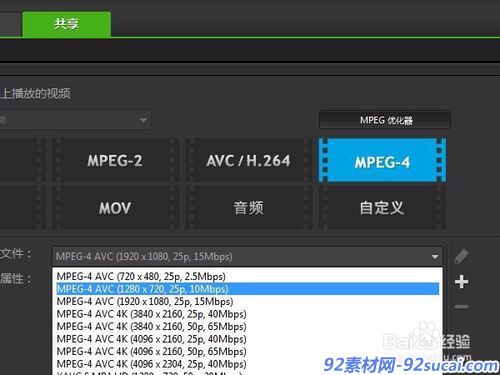Open the dropdown above the format tiles
Viewport: 500px width, 375px height.
(x=75, y=120)
